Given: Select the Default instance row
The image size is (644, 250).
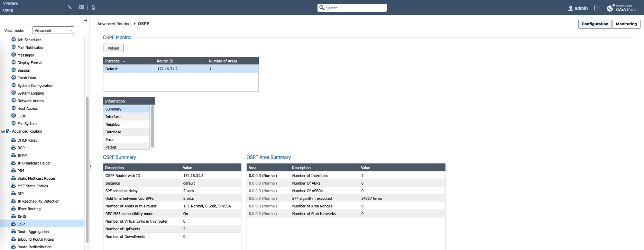Looking at the screenshot, I should tap(181, 69).
